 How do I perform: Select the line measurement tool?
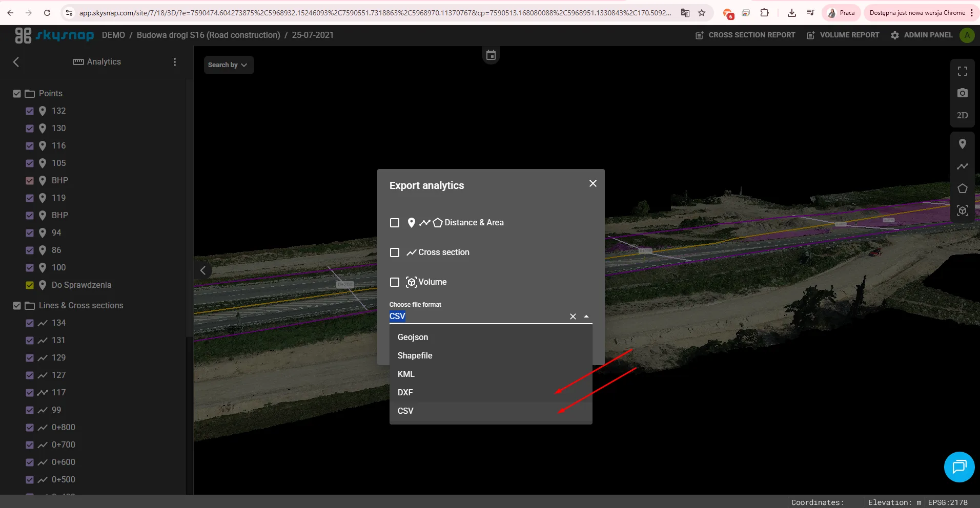point(962,166)
